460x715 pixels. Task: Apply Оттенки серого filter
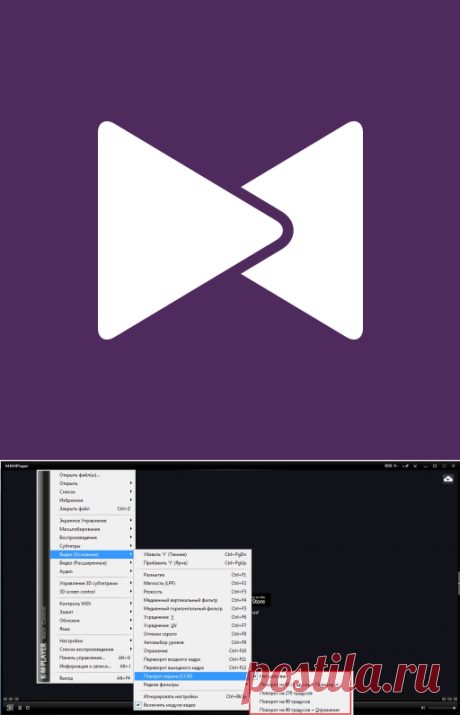pyautogui.click(x=192, y=634)
